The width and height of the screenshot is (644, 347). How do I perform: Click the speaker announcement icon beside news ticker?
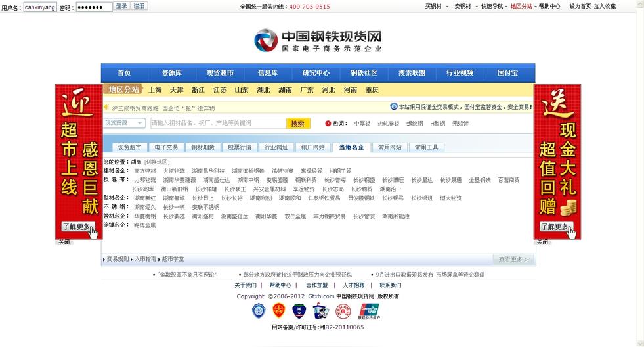point(106,107)
